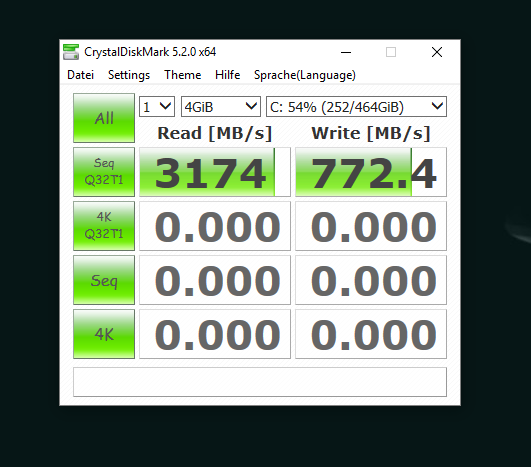Open the Datei menu
Screen dimensions: 531x467
pos(80,75)
